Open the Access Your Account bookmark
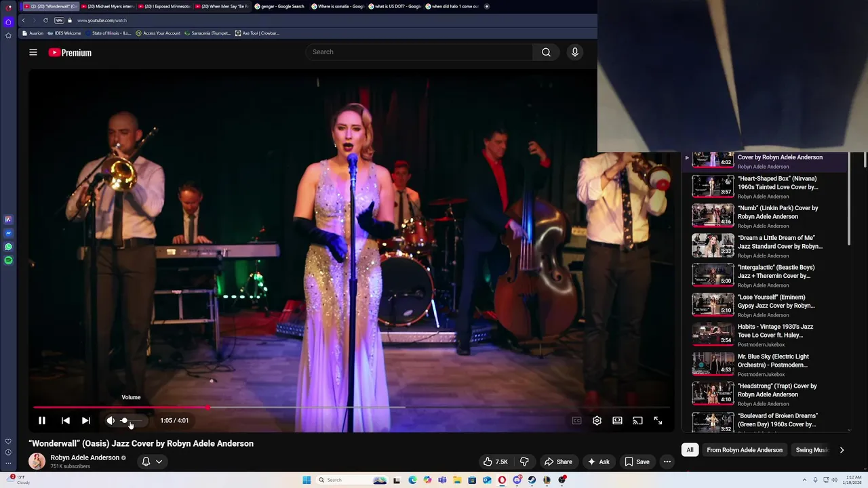The height and width of the screenshot is (488, 868). (x=158, y=33)
